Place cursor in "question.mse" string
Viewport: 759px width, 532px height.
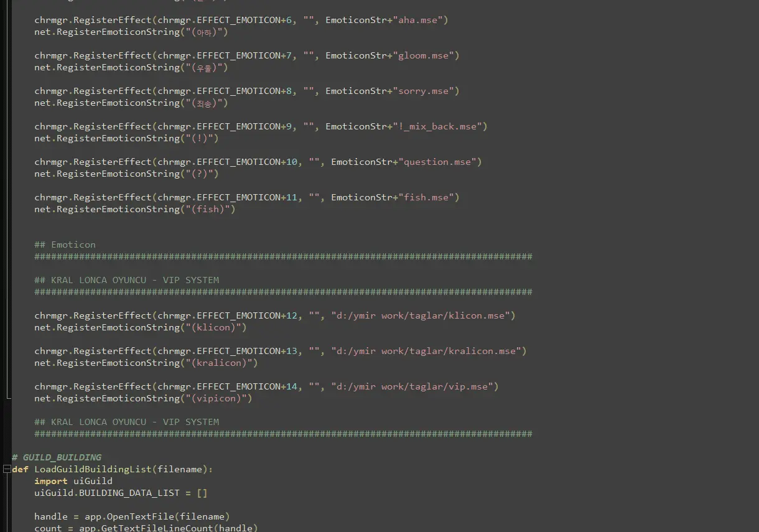(x=439, y=162)
